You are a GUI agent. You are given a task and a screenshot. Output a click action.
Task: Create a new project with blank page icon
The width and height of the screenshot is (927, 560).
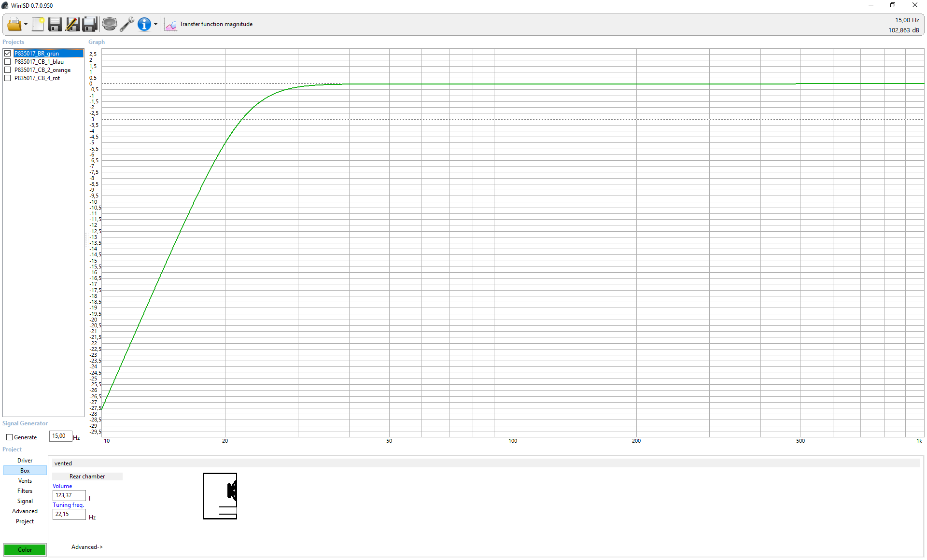coord(38,24)
